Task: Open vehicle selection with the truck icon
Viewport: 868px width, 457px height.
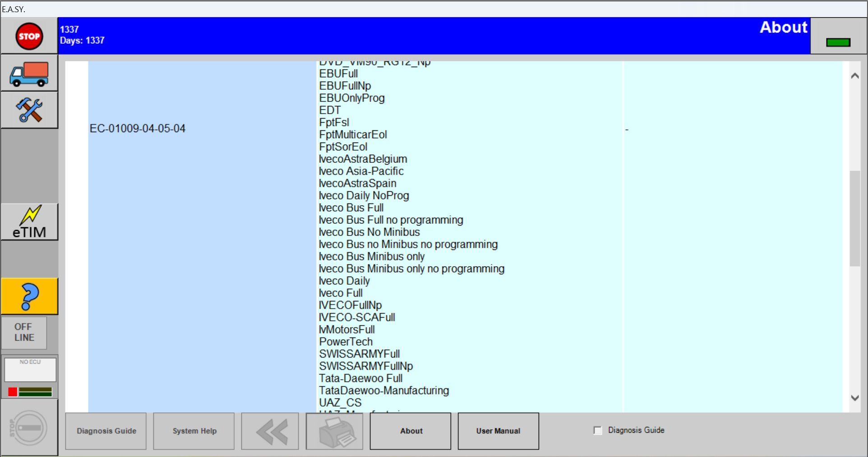Action: click(29, 73)
